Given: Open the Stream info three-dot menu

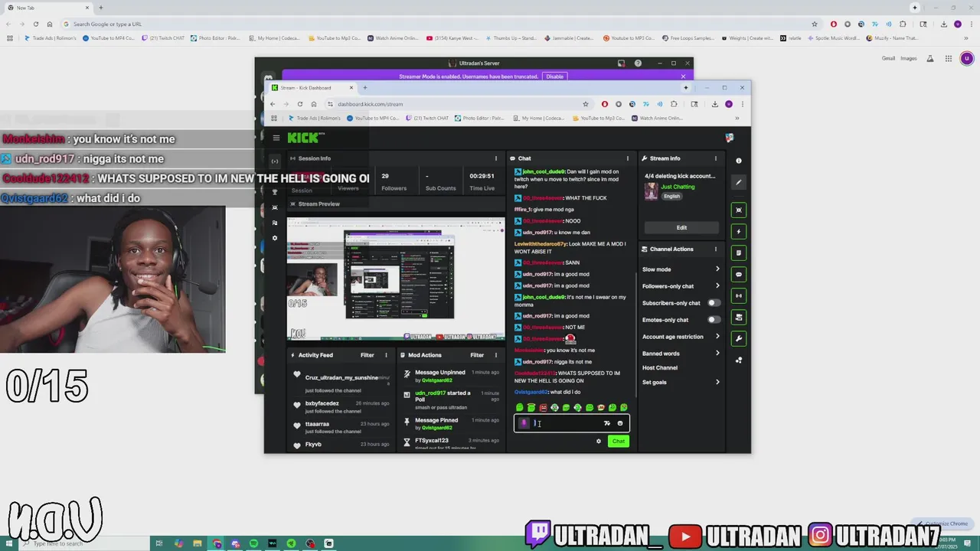Looking at the screenshot, I should 716,158.
